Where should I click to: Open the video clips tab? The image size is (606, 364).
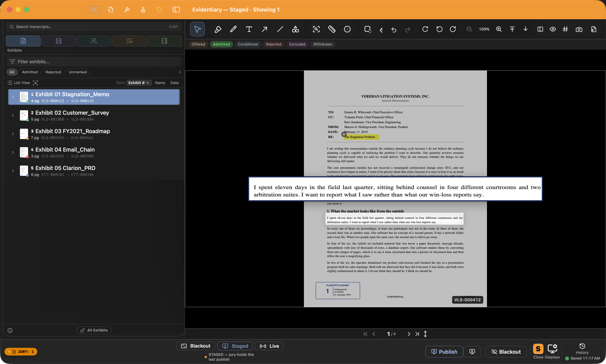click(x=58, y=41)
